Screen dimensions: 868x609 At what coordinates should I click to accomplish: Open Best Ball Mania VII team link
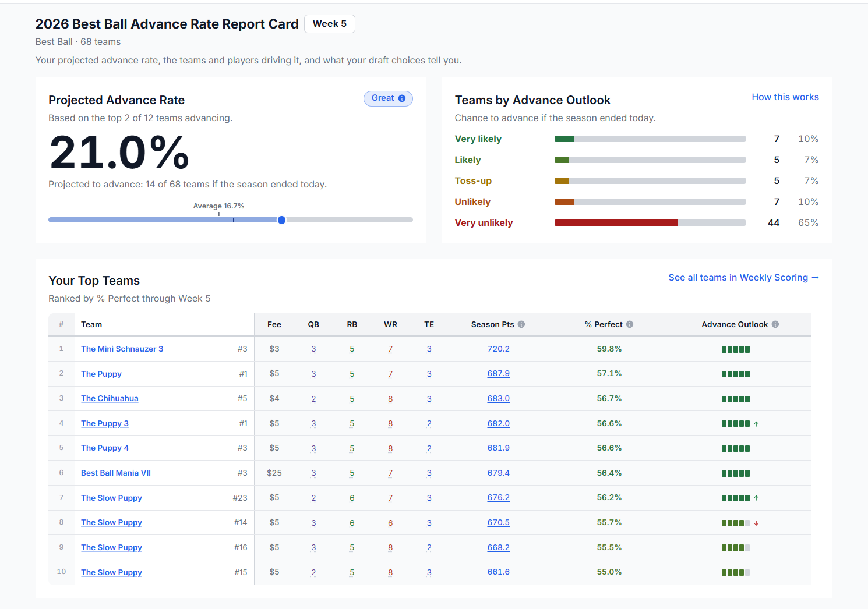click(x=116, y=473)
